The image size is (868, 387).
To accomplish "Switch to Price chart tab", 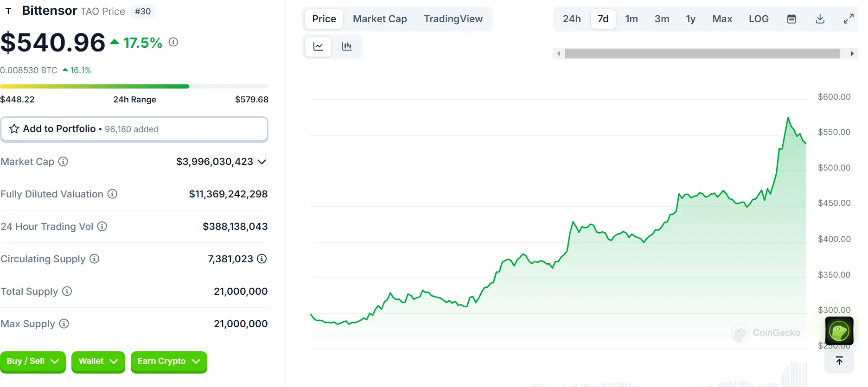I will tap(324, 19).
